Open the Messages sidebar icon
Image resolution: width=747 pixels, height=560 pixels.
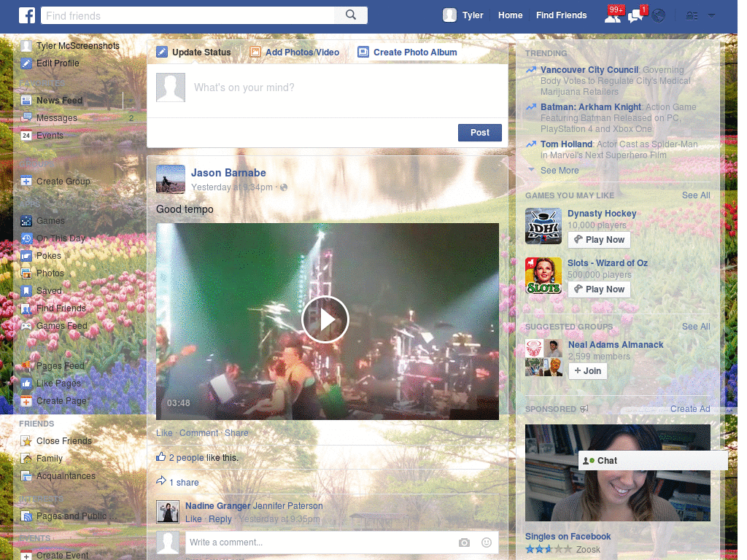coord(26,117)
